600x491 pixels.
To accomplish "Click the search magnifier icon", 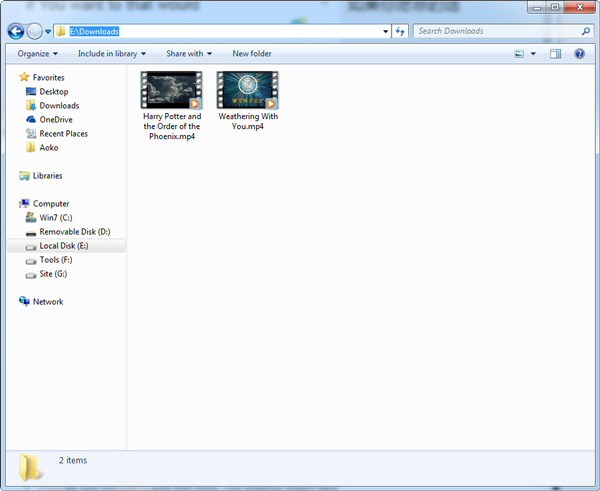I will point(586,31).
